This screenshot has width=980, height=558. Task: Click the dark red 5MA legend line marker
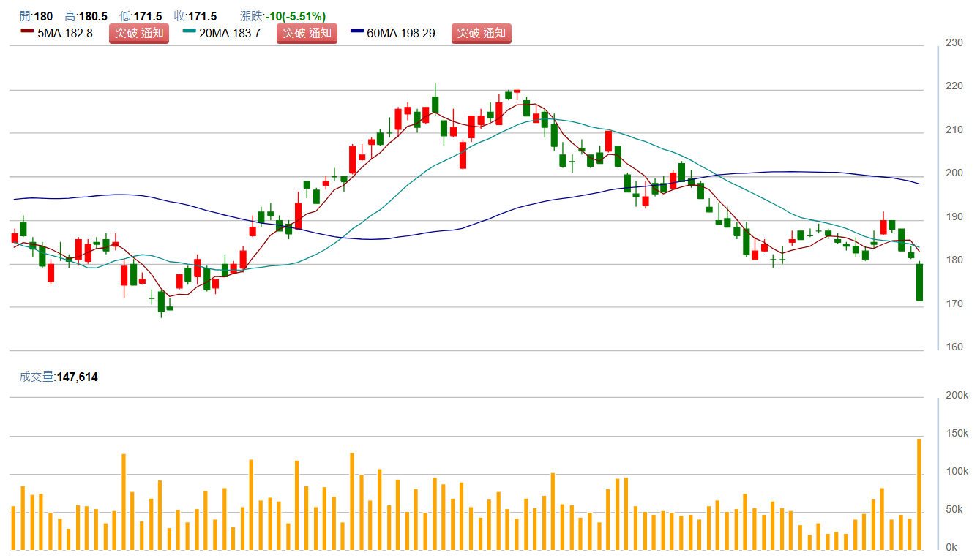coord(27,31)
